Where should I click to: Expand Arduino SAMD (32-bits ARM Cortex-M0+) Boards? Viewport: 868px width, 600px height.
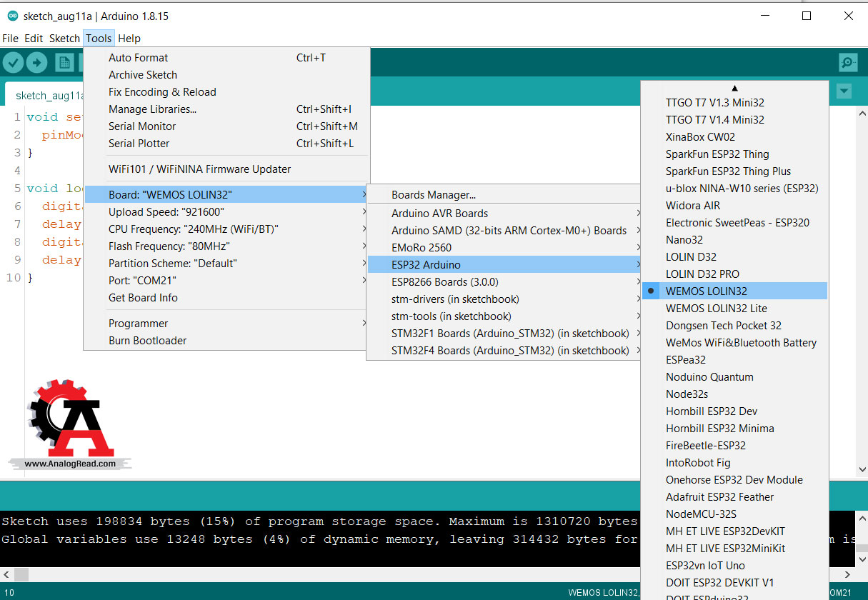(503, 231)
